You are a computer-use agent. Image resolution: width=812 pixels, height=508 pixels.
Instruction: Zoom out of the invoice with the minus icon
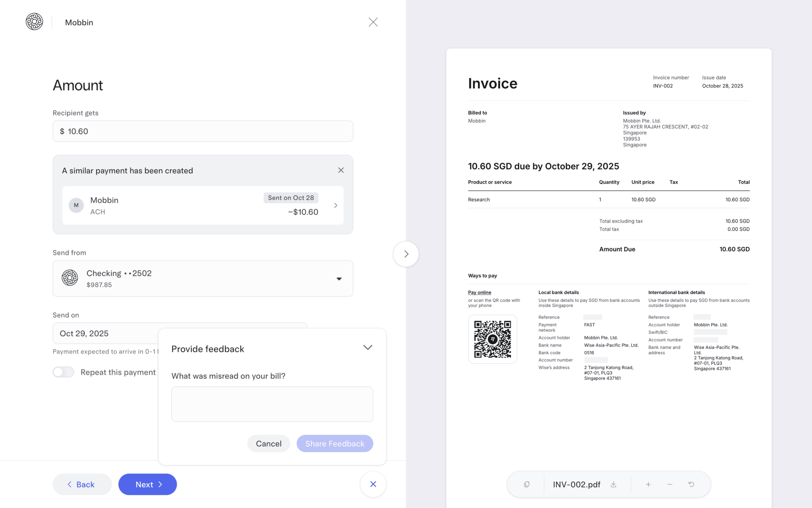[669, 484]
